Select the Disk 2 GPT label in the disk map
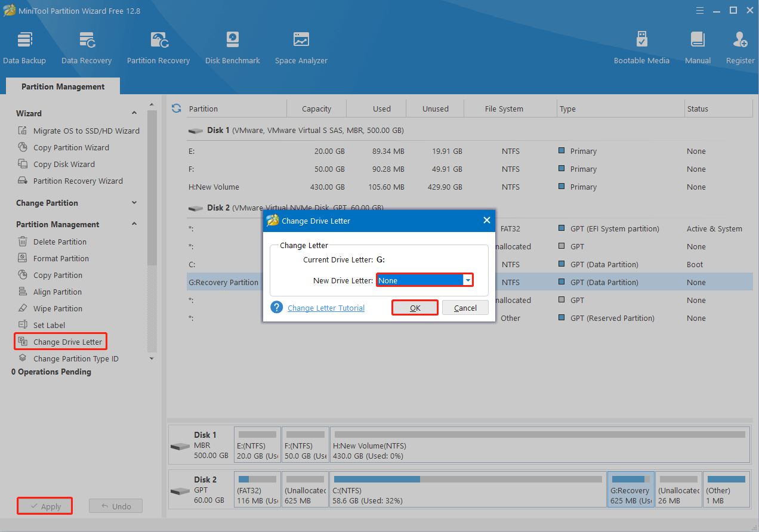The height and width of the screenshot is (532, 759). click(201, 490)
